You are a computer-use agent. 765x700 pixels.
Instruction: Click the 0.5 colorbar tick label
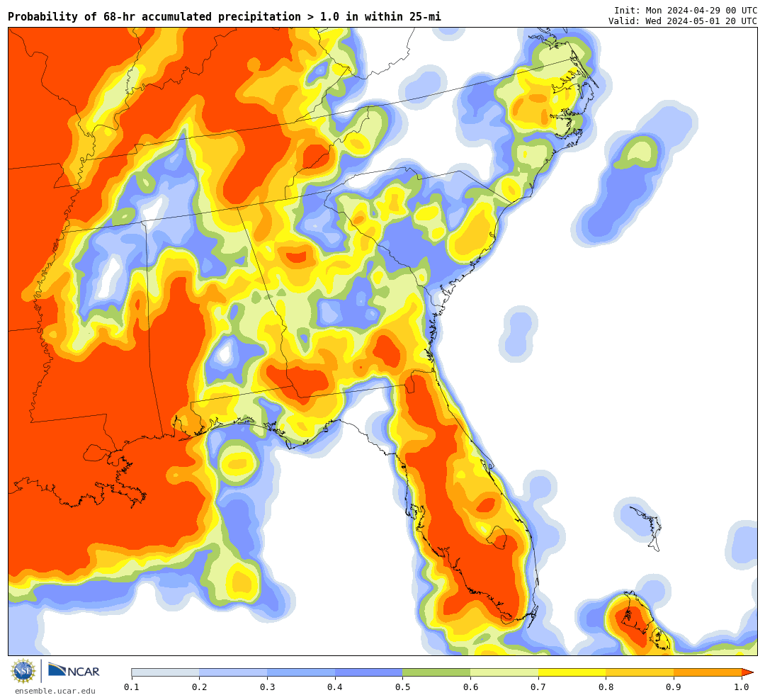(403, 687)
